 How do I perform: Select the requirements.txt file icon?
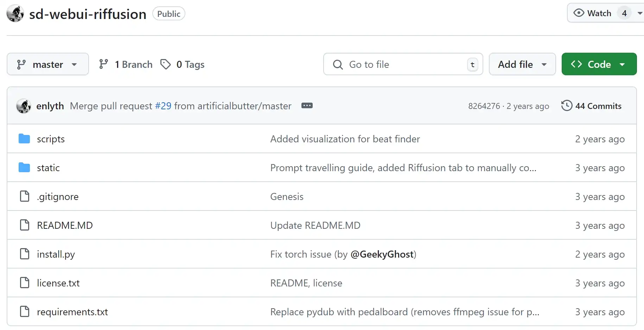click(25, 311)
